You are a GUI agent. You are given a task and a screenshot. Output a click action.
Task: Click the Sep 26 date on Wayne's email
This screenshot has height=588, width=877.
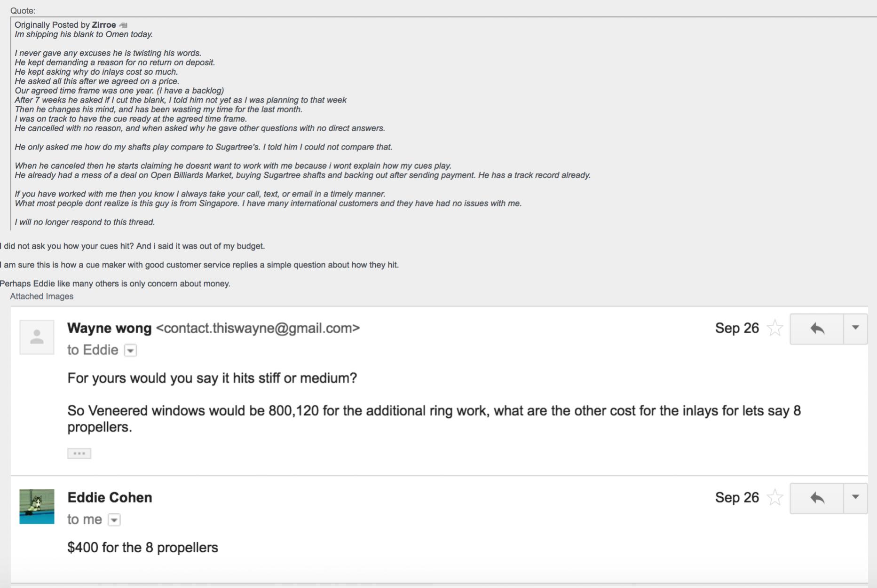(x=737, y=328)
